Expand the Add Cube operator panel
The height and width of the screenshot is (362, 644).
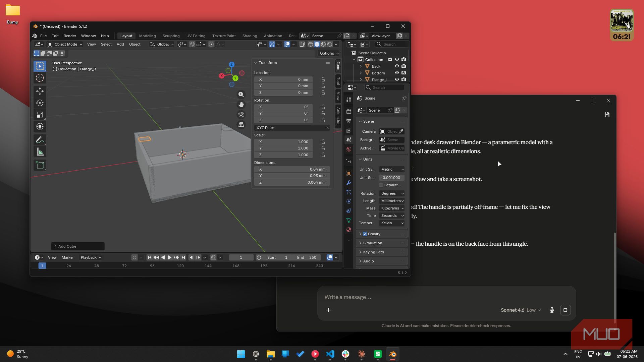point(78,246)
